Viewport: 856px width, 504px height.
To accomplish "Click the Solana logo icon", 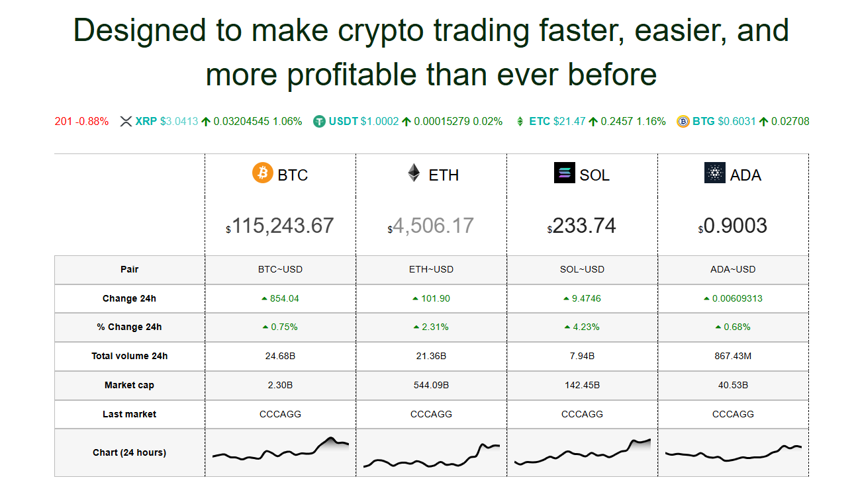I will coord(564,173).
